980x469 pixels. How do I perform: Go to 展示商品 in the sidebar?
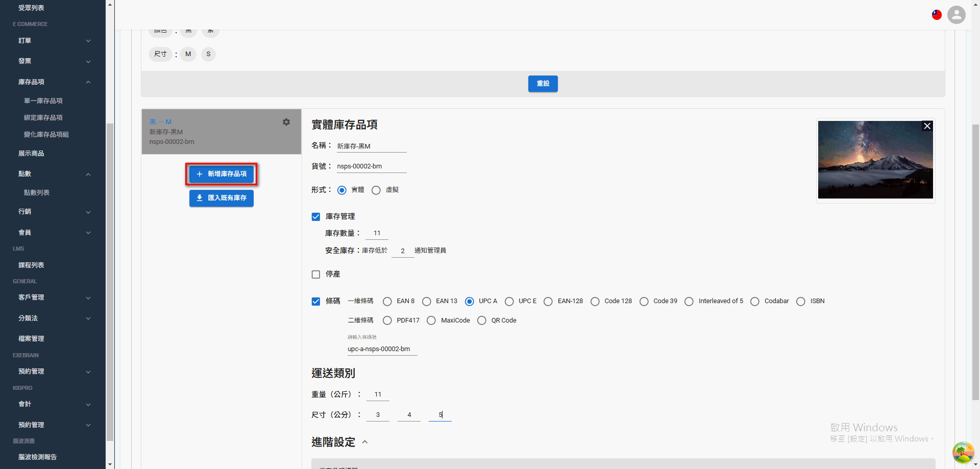click(31, 154)
